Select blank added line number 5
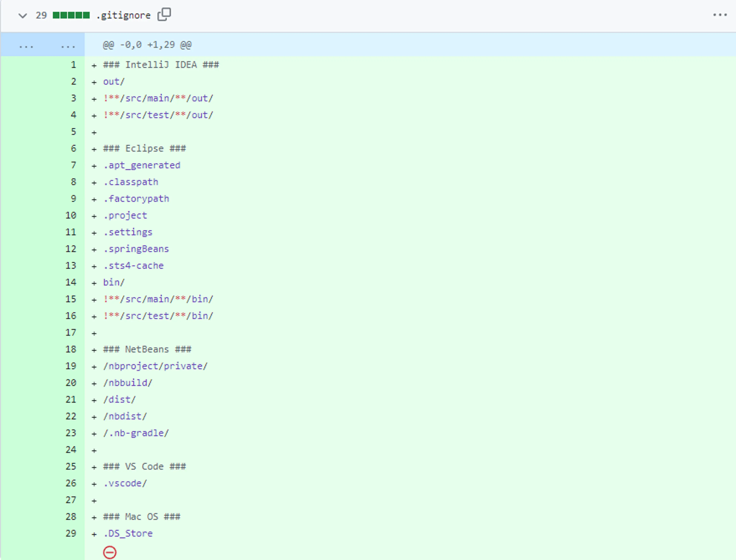The height and width of the screenshot is (560, 736). (73, 132)
